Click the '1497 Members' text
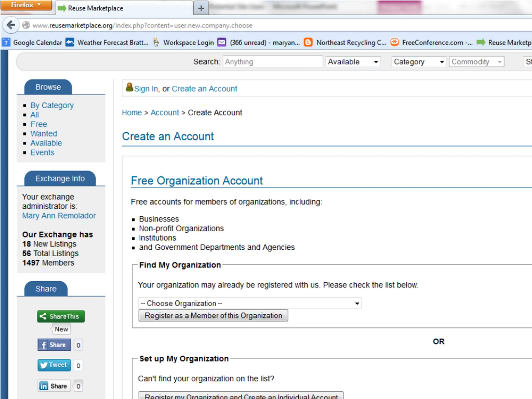532x399 pixels. click(x=48, y=263)
